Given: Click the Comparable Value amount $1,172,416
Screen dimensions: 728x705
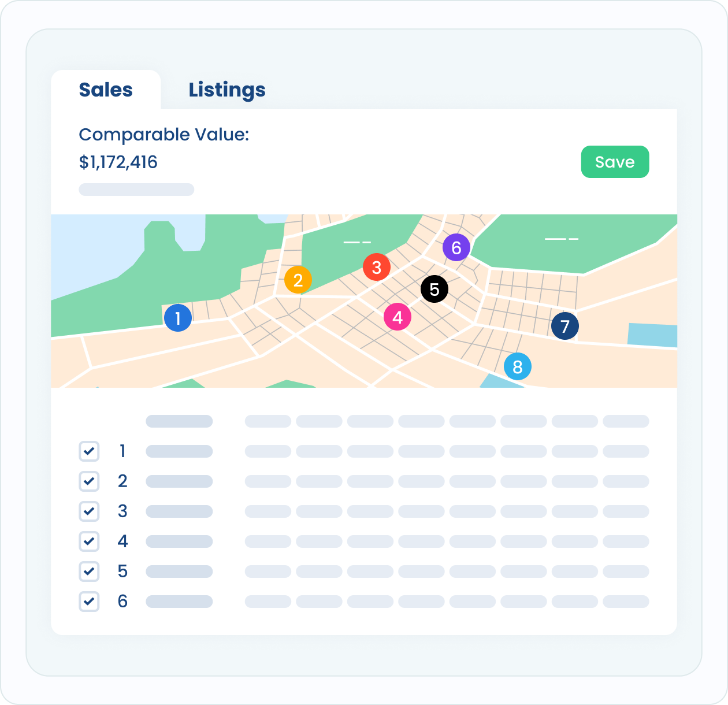Looking at the screenshot, I should pos(118,162).
